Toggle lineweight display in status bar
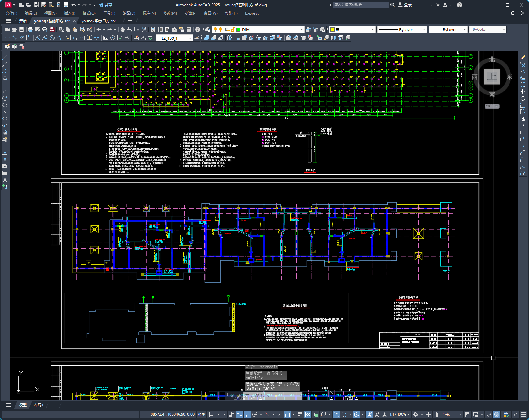Viewport: 529px width, 420px height. (300, 414)
